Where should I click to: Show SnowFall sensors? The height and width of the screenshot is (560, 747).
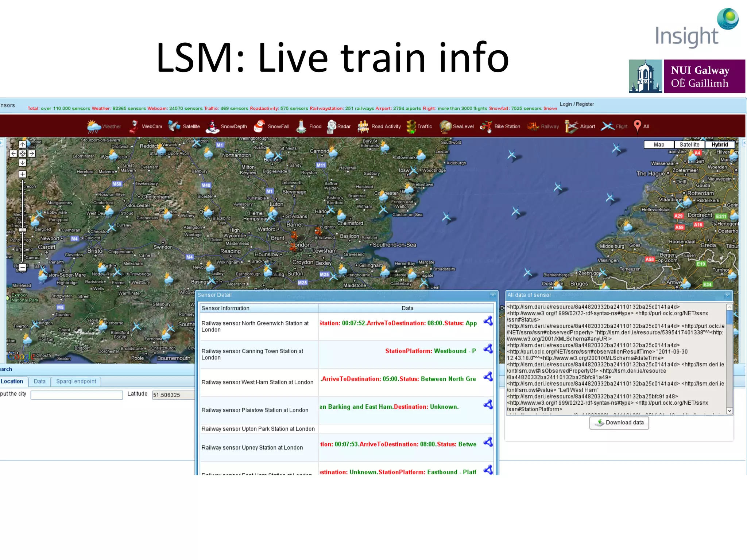271,127
